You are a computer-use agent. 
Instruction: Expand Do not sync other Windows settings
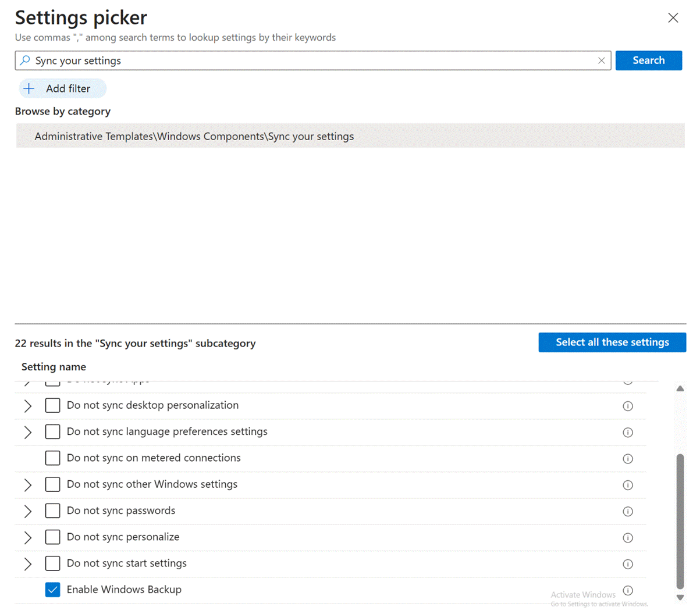(x=28, y=485)
